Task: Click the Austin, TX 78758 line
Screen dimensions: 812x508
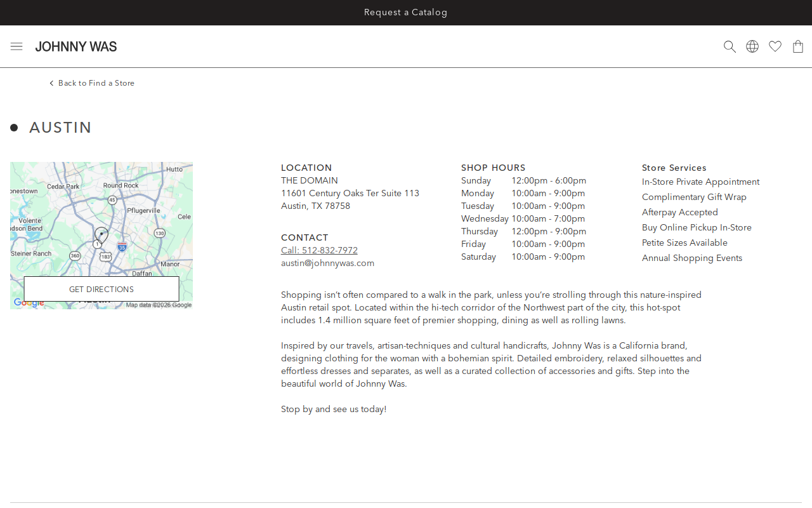Action: (315, 206)
